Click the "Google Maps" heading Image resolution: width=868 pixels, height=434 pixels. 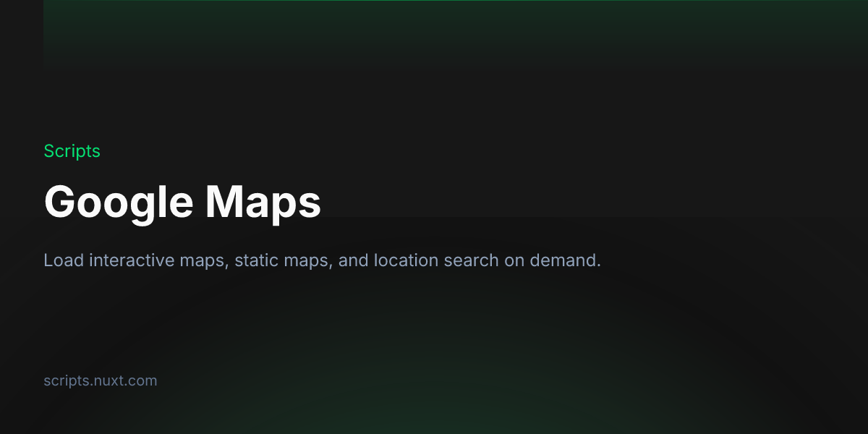pos(182,203)
